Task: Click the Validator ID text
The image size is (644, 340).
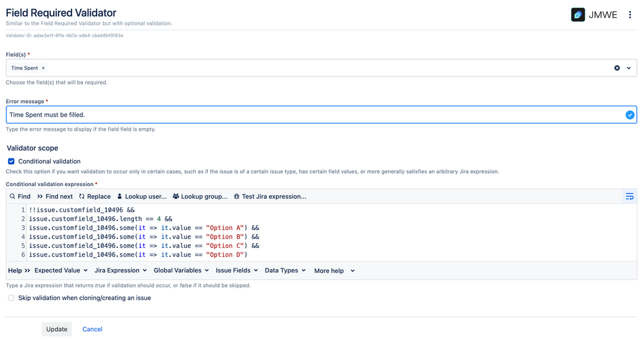Action: pos(64,35)
